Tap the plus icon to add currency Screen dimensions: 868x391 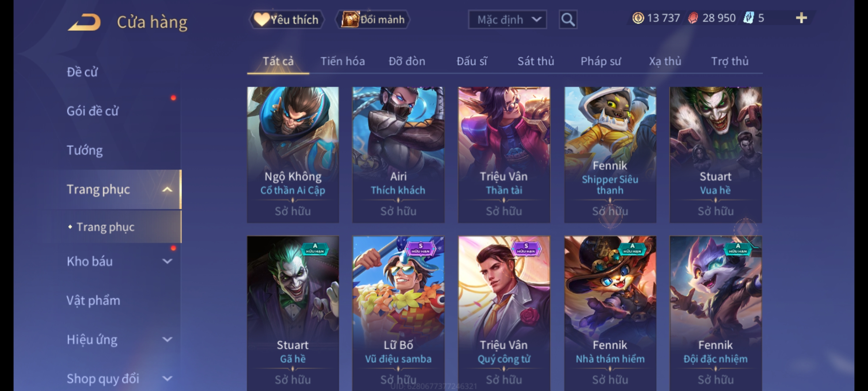coord(801,18)
